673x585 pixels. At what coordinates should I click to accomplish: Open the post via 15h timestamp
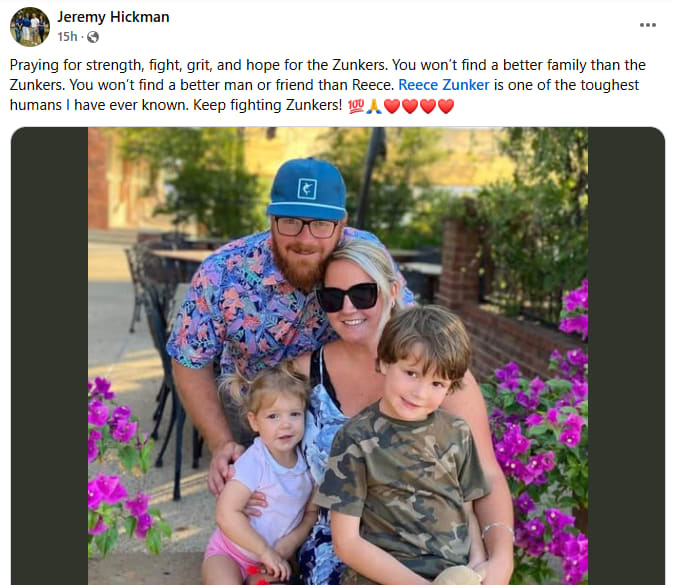tap(67, 37)
